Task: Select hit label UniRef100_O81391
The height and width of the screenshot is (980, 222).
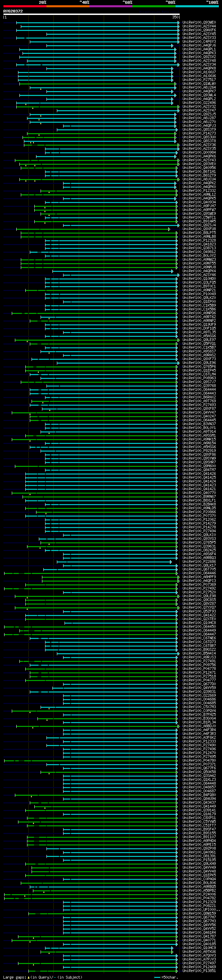Action: point(199,856)
